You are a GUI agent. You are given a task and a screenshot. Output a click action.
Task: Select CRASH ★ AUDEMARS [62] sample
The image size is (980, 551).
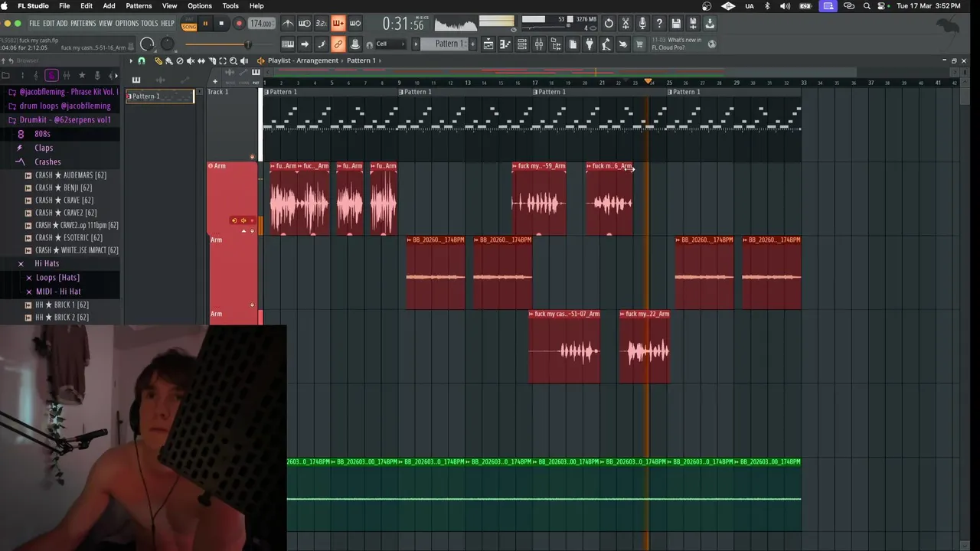70,175
